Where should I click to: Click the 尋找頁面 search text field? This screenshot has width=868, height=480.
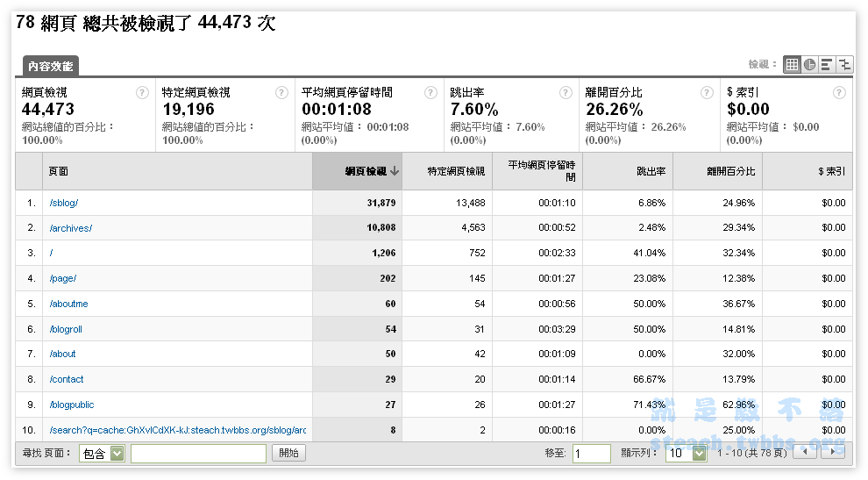198,454
